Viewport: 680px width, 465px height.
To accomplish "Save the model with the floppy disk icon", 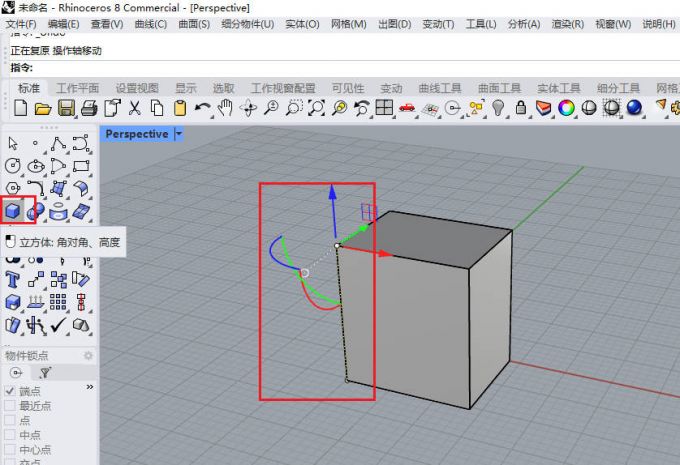I will 66,108.
